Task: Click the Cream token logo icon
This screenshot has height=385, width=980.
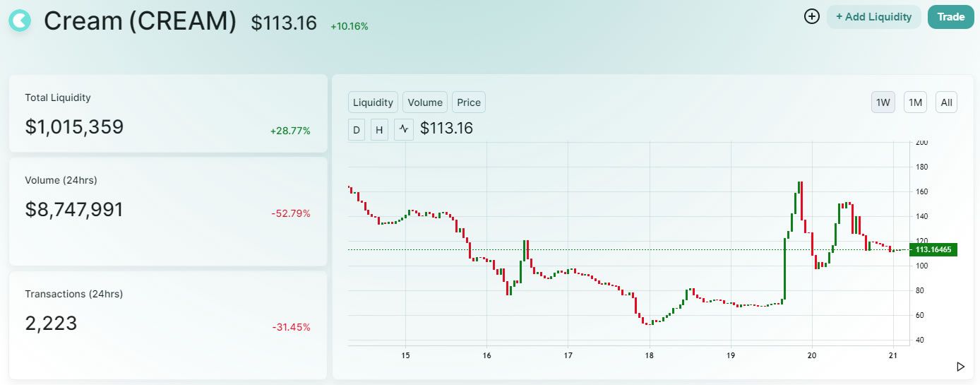Action: (x=20, y=21)
